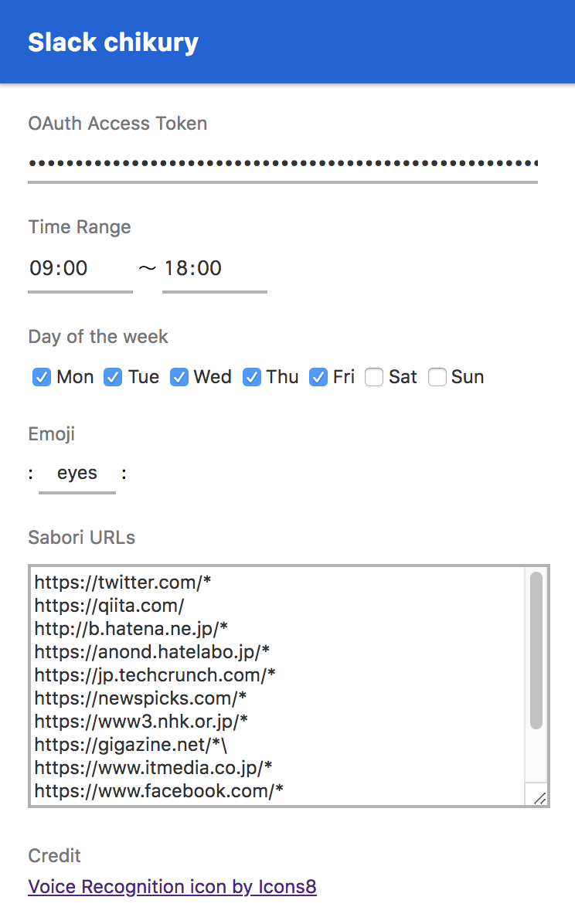
Task: Place cursor on the twitter.com URL line
Action: tap(123, 583)
